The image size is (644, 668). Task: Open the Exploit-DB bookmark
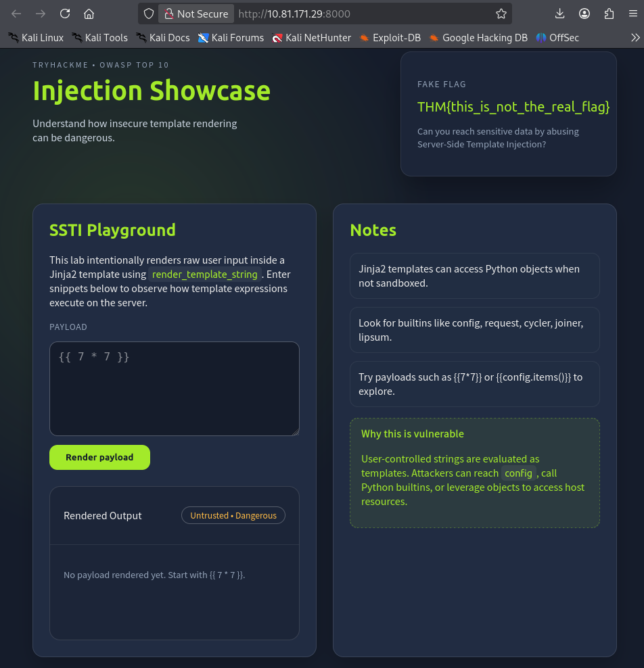pyautogui.click(x=390, y=37)
